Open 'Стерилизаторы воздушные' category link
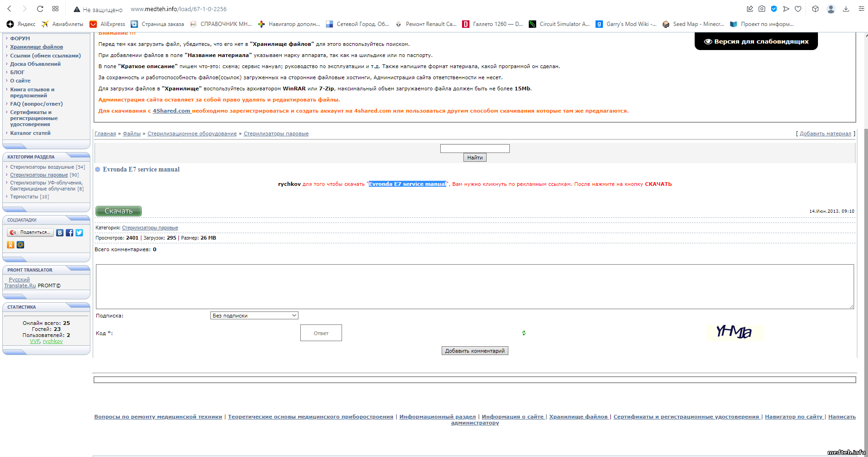The image size is (868, 457). 42,167
